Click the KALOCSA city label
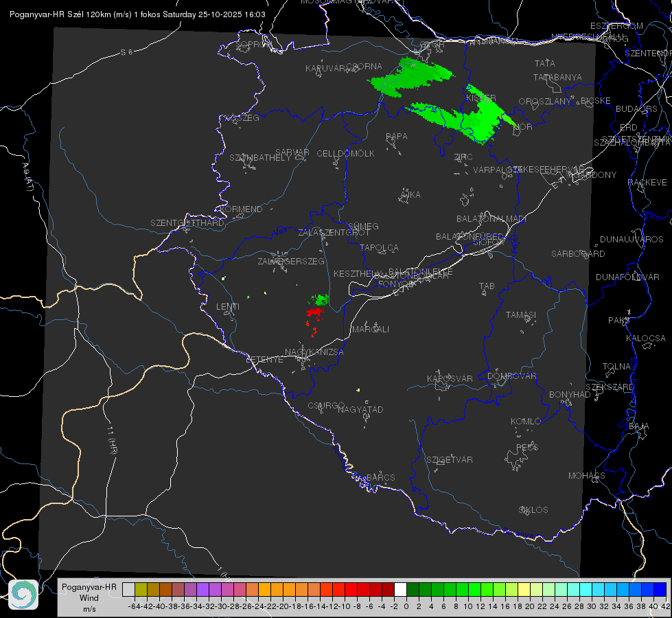The image size is (672, 618). (646, 339)
